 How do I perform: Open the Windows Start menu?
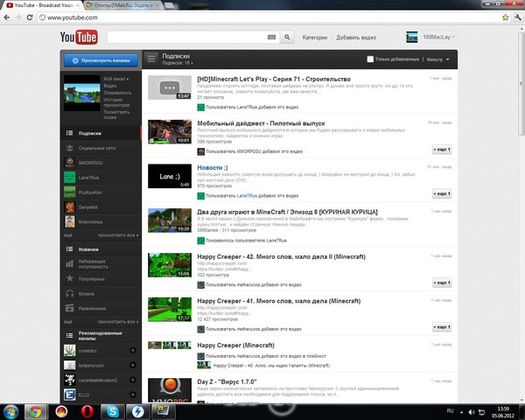(10, 411)
